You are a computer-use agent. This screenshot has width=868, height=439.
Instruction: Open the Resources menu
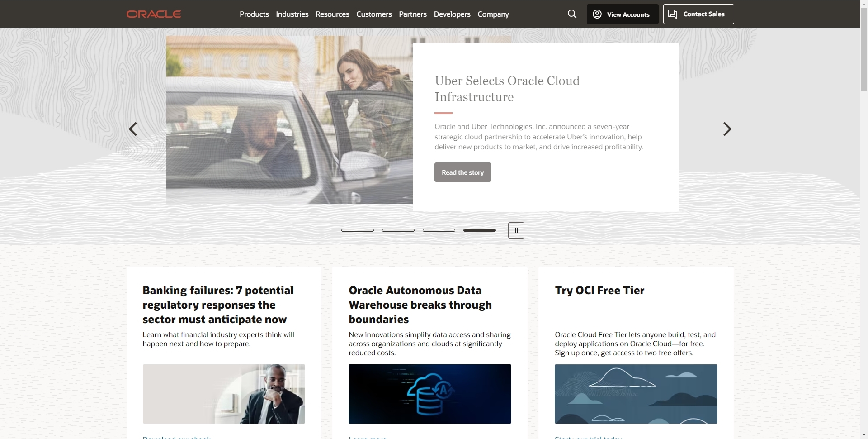click(x=332, y=14)
